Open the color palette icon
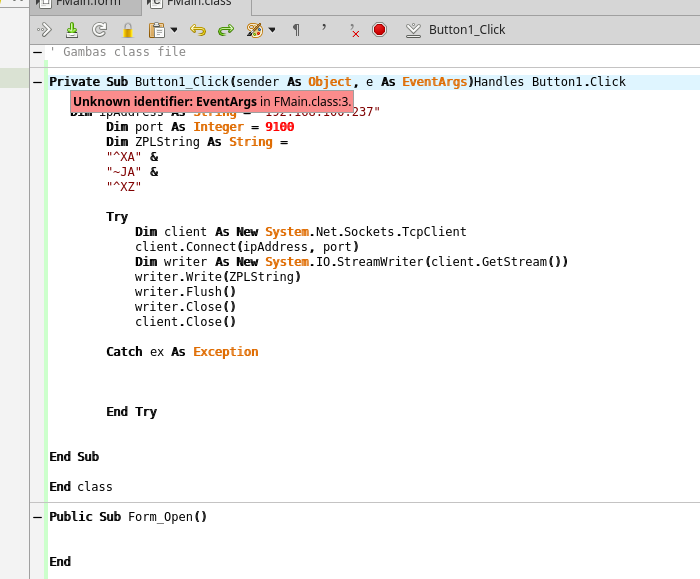700x579 pixels. pyautogui.click(x=254, y=30)
